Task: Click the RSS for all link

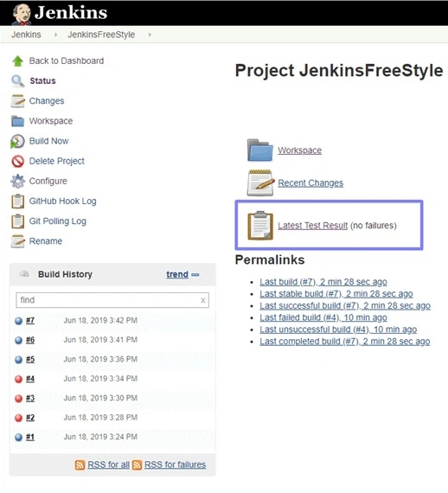Action: (x=108, y=464)
